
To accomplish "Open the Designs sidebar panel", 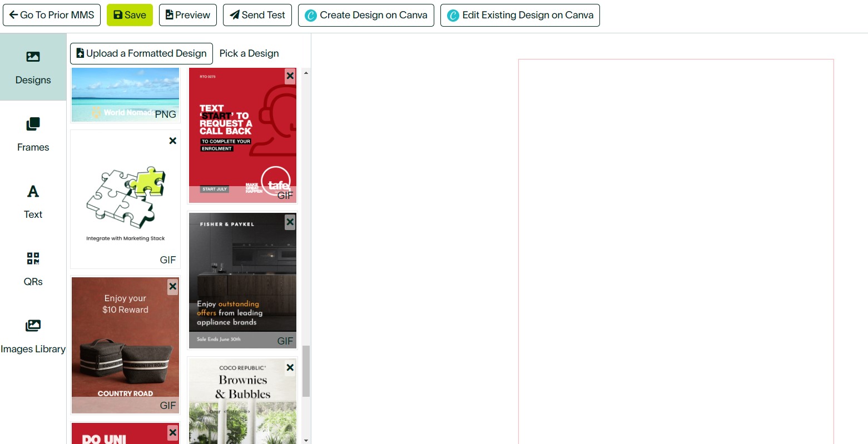I will coord(33,67).
